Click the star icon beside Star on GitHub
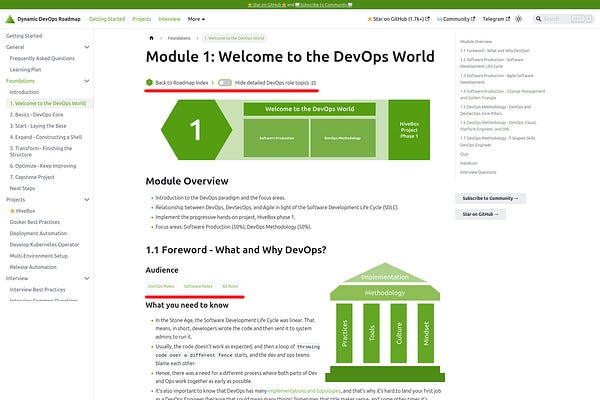 [370, 19]
